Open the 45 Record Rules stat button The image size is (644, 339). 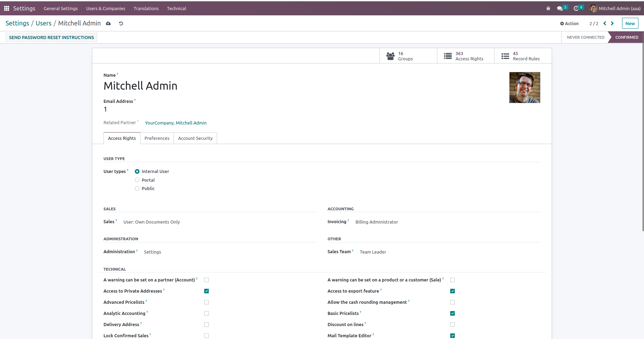tap(523, 56)
